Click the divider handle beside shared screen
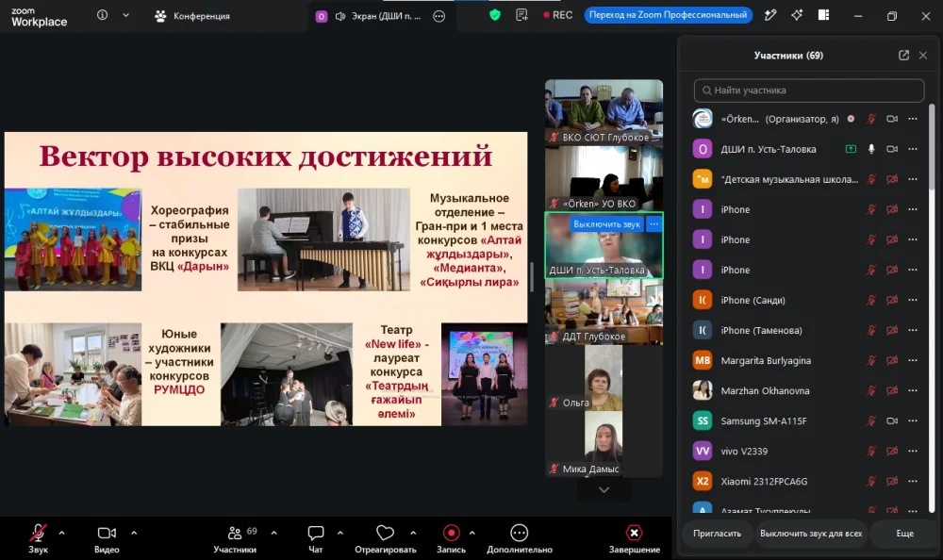The width and height of the screenshot is (943, 560). (532, 277)
